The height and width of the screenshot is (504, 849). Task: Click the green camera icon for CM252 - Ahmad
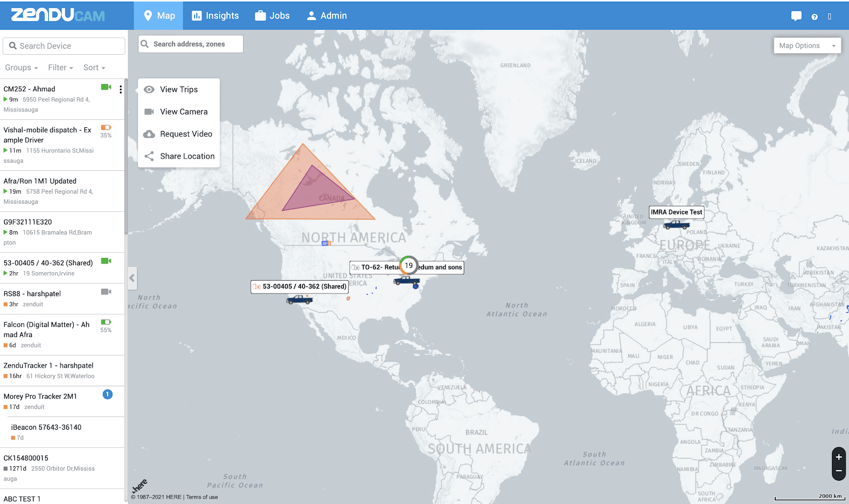[106, 87]
